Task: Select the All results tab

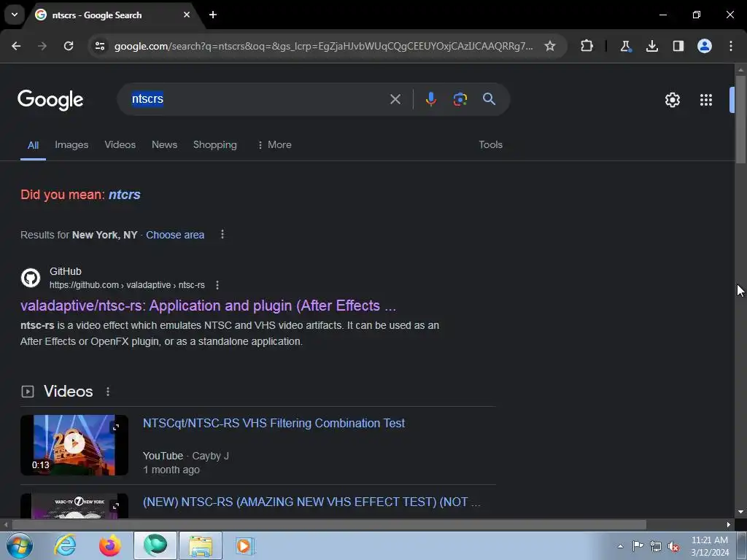Action: 33,145
